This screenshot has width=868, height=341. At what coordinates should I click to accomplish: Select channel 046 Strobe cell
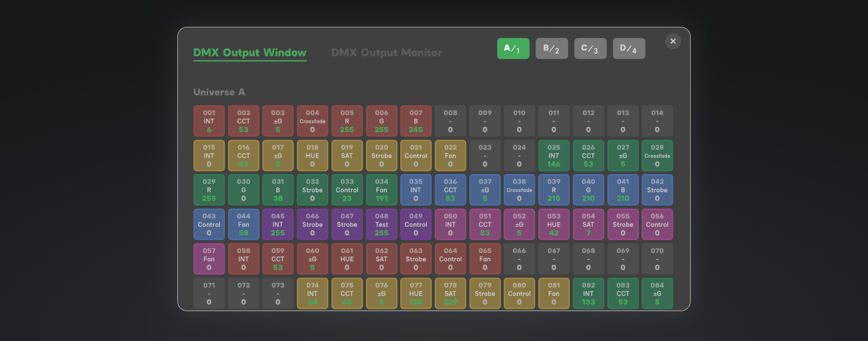(313, 224)
